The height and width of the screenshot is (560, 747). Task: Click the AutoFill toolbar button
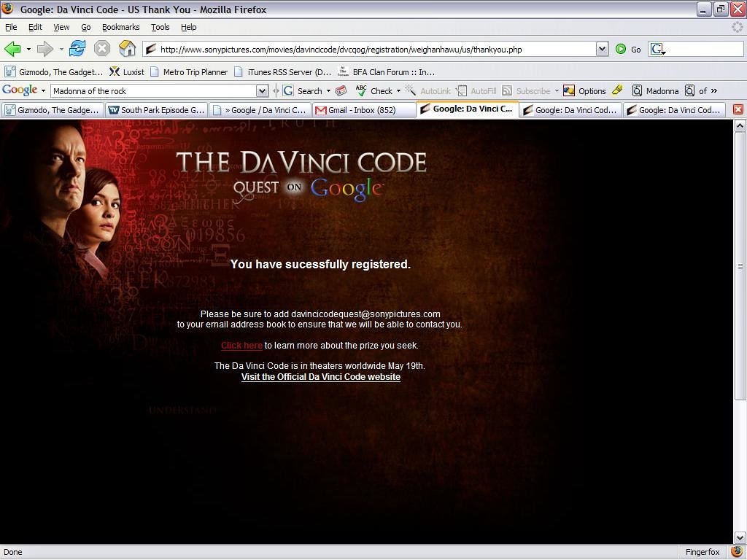tap(476, 91)
